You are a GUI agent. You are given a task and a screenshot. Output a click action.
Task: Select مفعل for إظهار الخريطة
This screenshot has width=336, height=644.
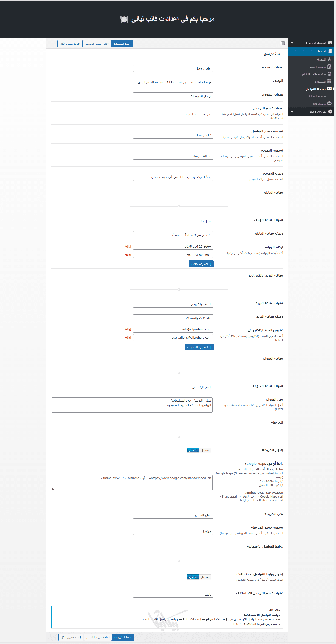pyautogui.click(x=192, y=450)
